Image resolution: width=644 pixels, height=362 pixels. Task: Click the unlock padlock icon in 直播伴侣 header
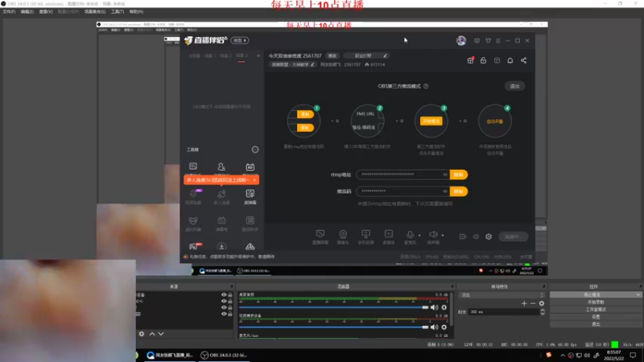pyautogui.click(x=484, y=60)
